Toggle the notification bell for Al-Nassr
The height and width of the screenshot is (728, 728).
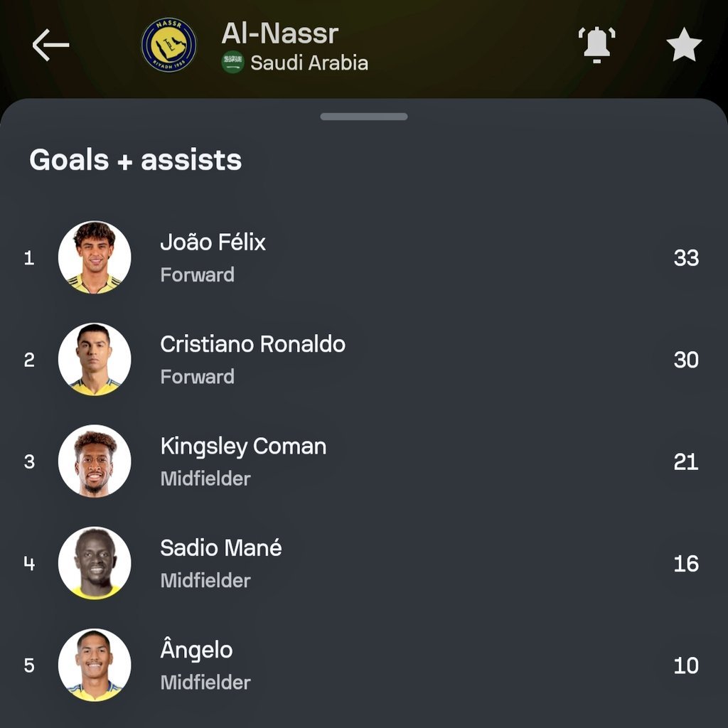[x=596, y=45]
